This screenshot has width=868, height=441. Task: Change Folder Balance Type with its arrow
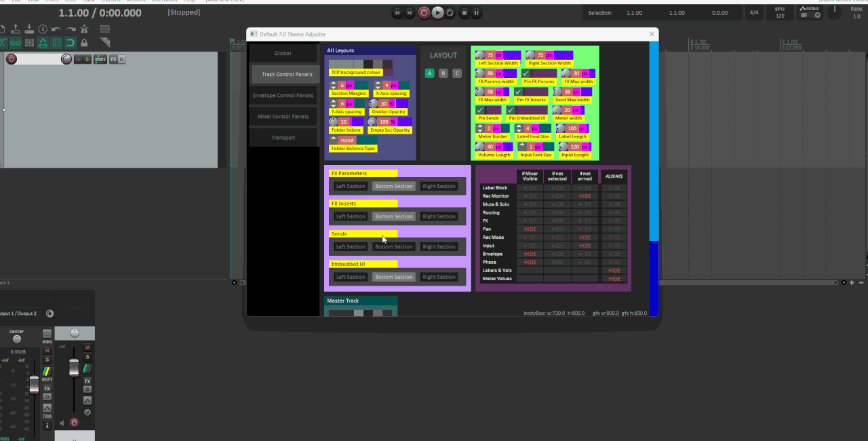(x=334, y=140)
